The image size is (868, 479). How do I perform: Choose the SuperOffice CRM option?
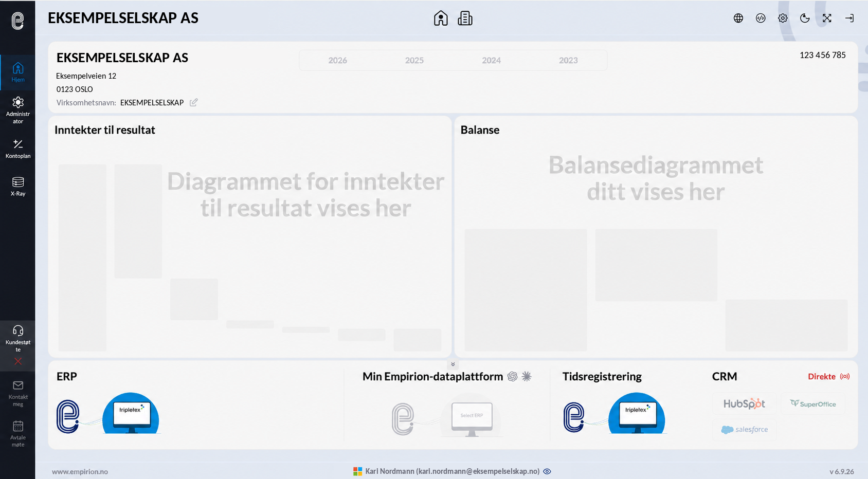pos(813,404)
